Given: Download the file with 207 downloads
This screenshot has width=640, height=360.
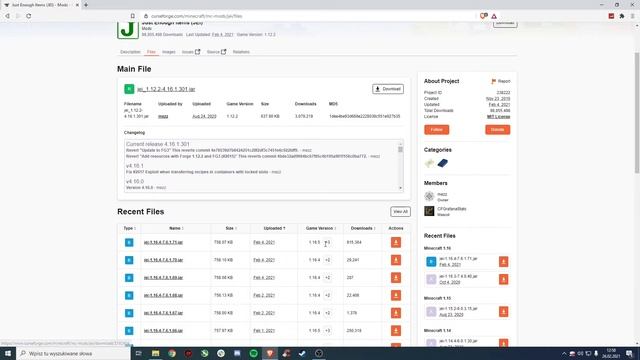Looking at the screenshot, I should 396,278.
